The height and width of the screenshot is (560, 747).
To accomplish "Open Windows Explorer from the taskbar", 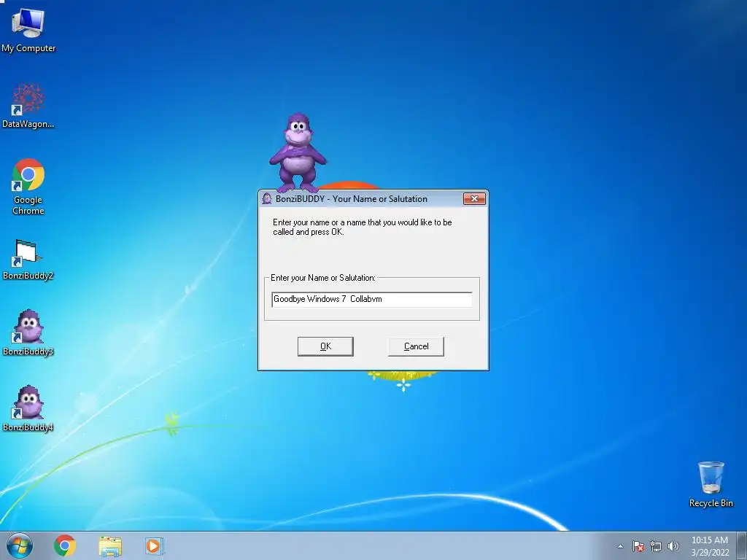I will [x=110, y=546].
